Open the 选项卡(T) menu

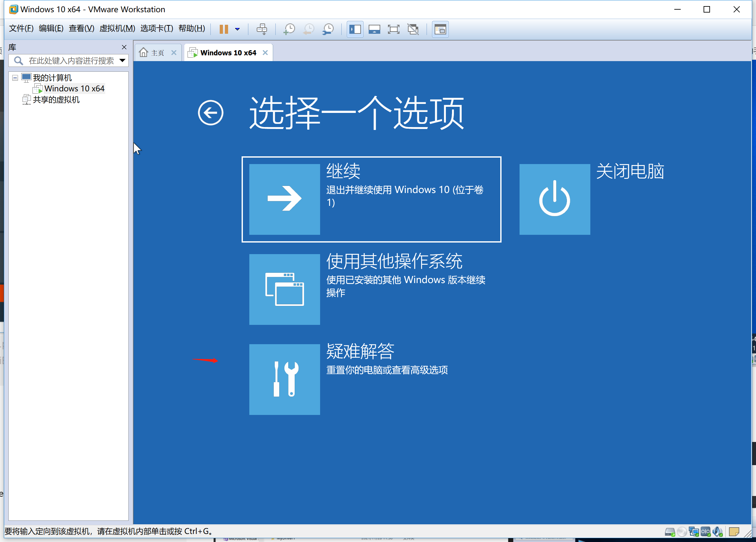(x=156, y=28)
